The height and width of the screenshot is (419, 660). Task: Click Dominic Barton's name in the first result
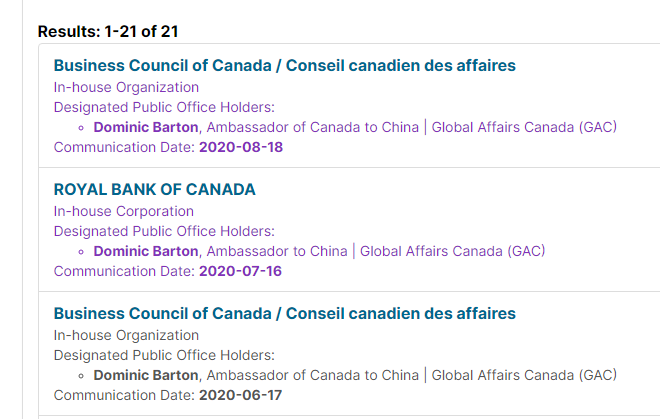146,127
